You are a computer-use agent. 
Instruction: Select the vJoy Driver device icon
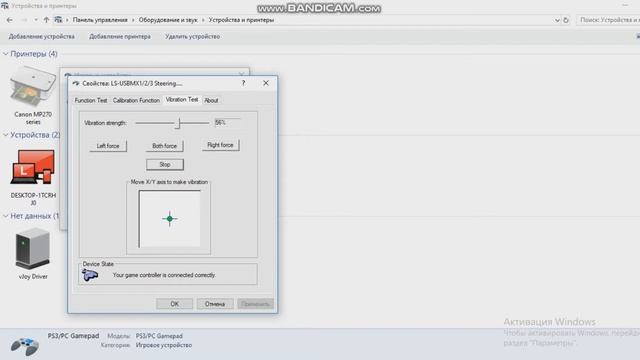(33, 249)
